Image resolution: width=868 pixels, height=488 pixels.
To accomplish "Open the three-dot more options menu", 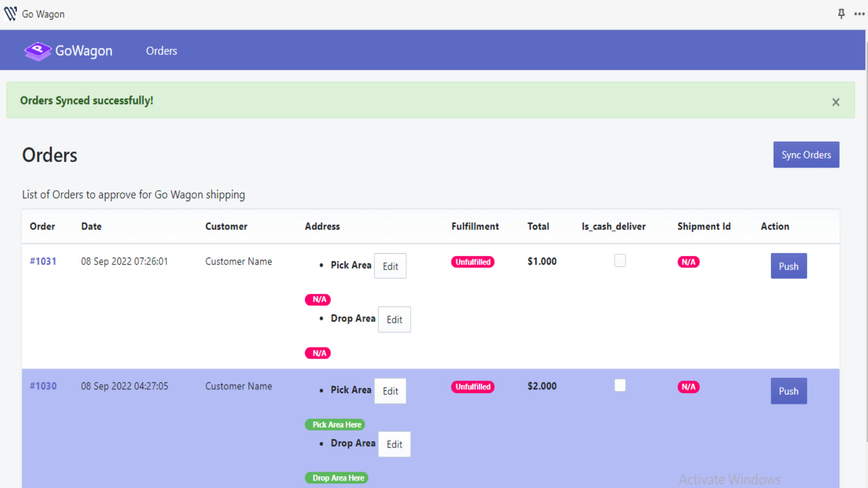I will (x=859, y=14).
